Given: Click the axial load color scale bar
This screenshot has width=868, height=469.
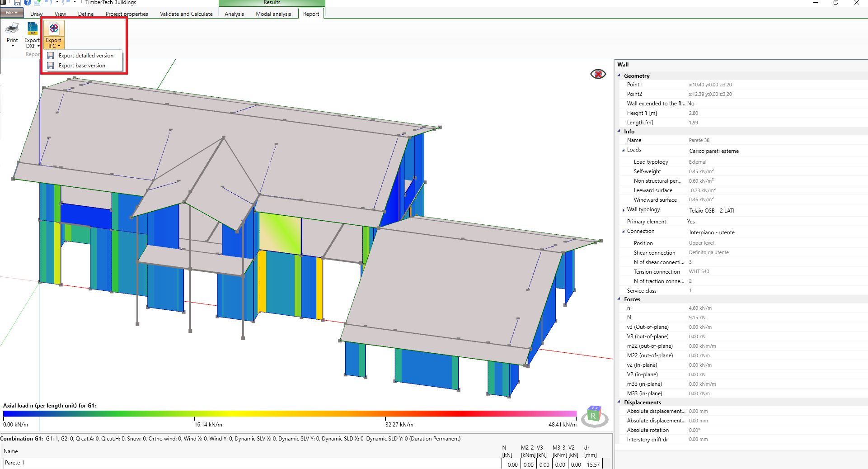Looking at the screenshot, I should coord(290,413).
